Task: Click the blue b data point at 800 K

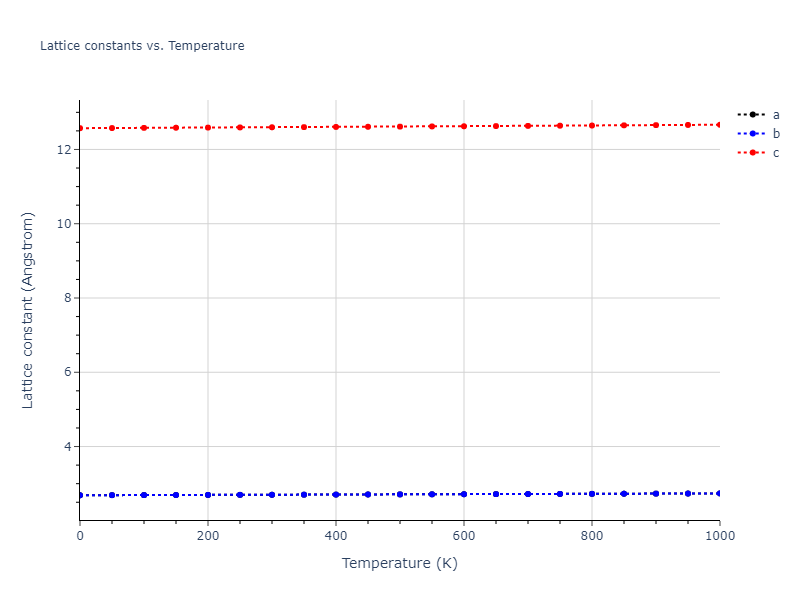Action: point(592,493)
